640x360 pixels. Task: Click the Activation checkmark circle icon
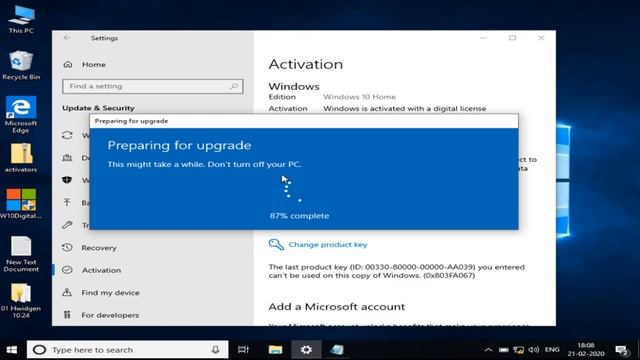pyautogui.click(x=67, y=270)
